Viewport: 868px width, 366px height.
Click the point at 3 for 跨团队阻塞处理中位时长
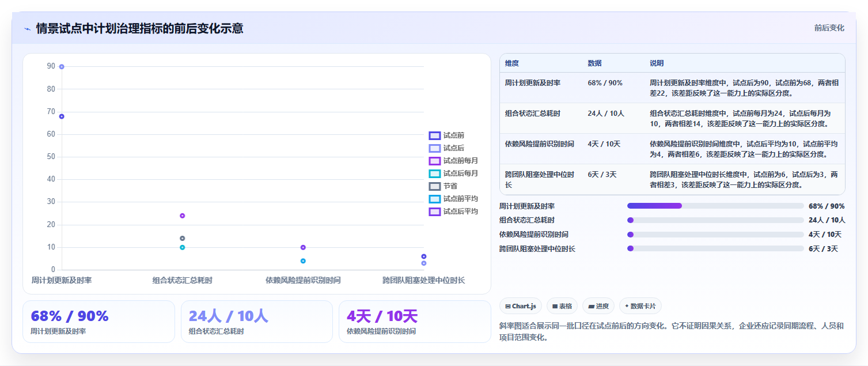click(x=424, y=263)
